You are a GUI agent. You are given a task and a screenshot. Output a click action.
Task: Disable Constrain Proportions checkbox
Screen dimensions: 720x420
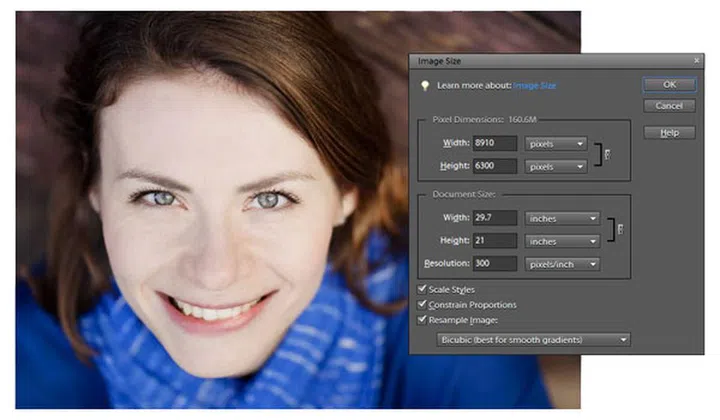[x=421, y=304]
